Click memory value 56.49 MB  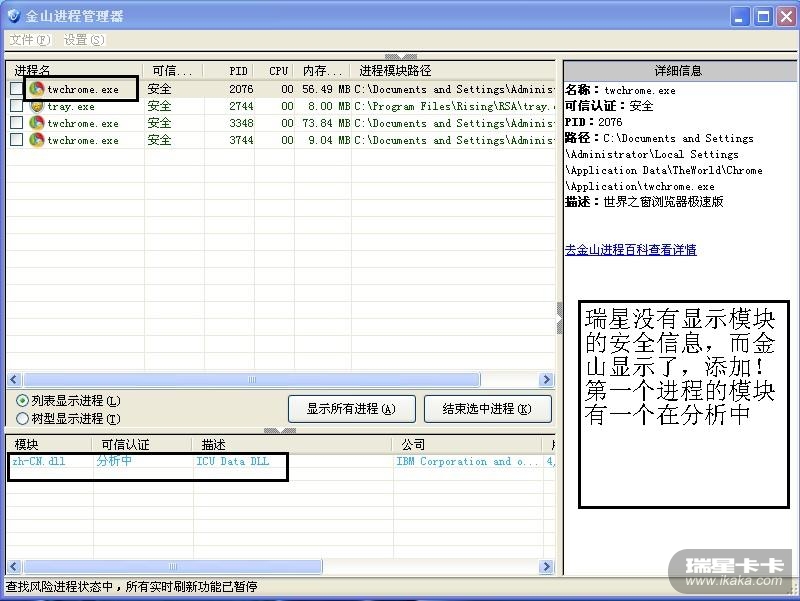click(326, 89)
